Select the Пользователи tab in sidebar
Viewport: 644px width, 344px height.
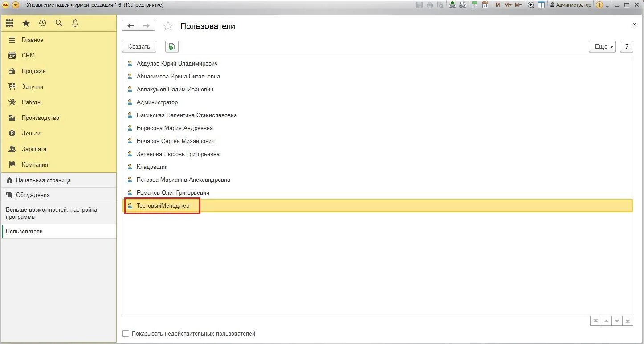[x=59, y=231]
